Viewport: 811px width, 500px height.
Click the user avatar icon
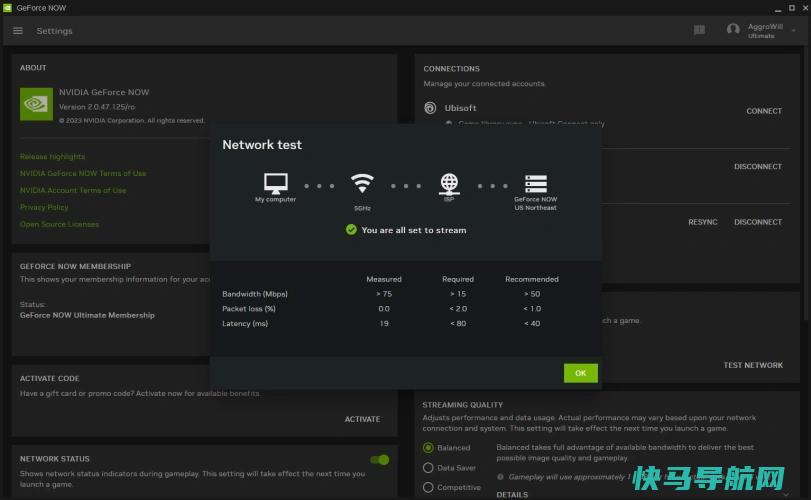tap(733, 30)
